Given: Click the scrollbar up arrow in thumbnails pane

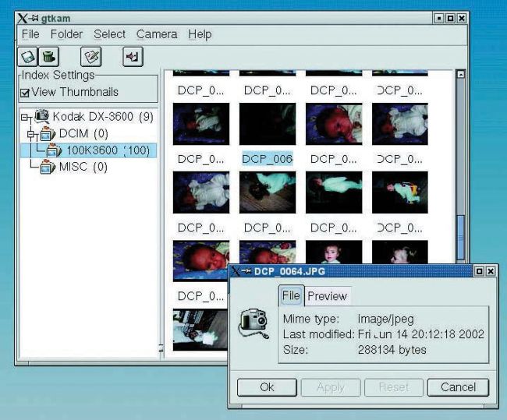Looking at the screenshot, I should pyautogui.click(x=460, y=75).
